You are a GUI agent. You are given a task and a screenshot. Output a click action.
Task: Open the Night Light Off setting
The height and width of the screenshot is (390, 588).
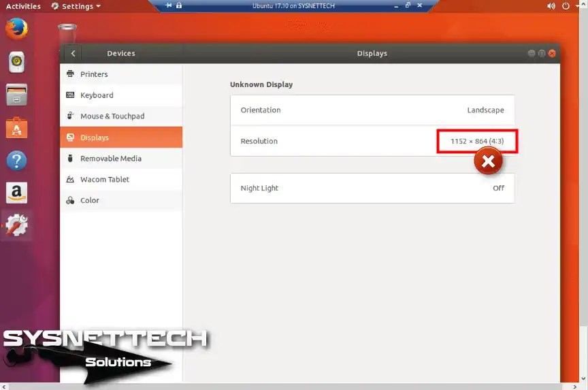point(372,188)
